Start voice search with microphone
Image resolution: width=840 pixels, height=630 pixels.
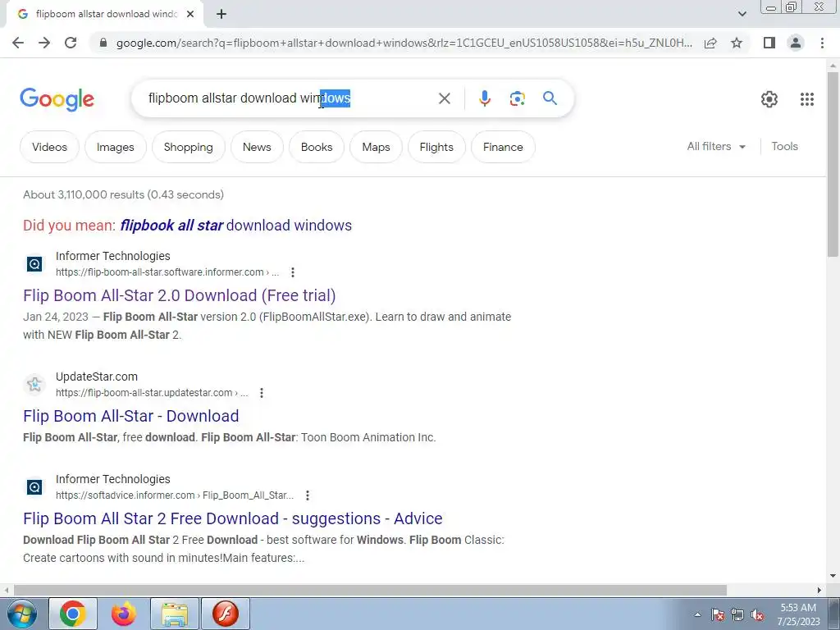tap(484, 98)
